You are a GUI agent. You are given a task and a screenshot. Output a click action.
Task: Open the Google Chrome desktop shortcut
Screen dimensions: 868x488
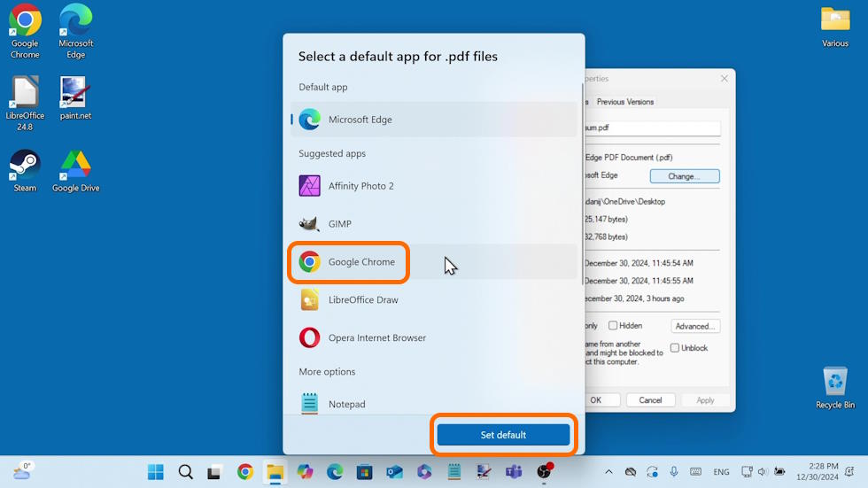point(25,32)
